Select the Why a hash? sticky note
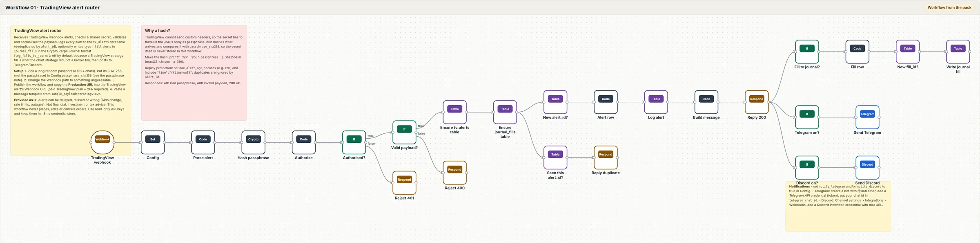 pos(194,73)
